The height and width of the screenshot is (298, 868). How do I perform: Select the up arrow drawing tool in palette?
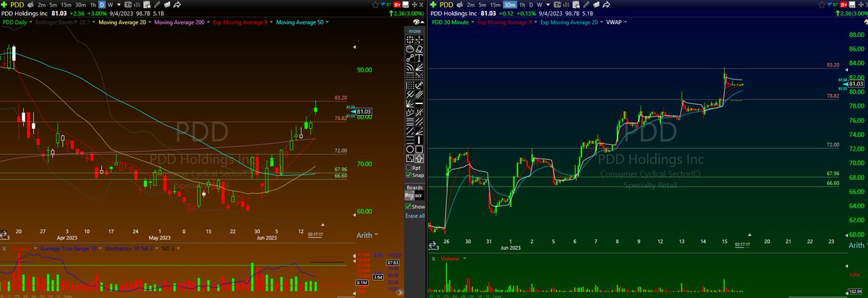(x=420, y=158)
